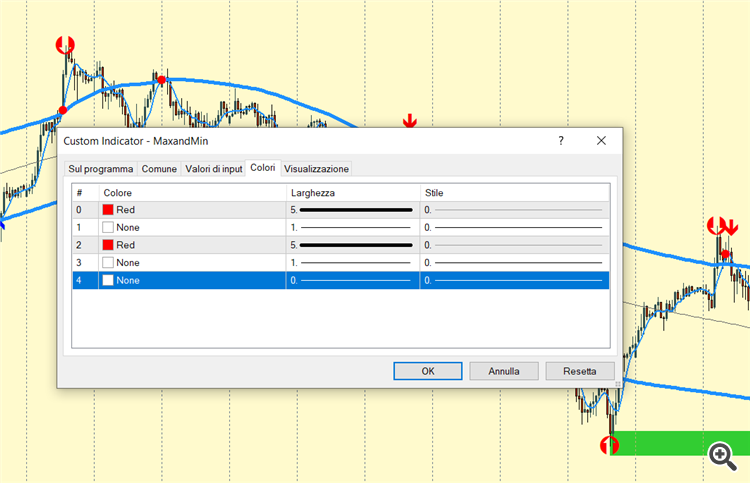
Task: Close the Custom Indicator dialog
Action: point(601,141)
